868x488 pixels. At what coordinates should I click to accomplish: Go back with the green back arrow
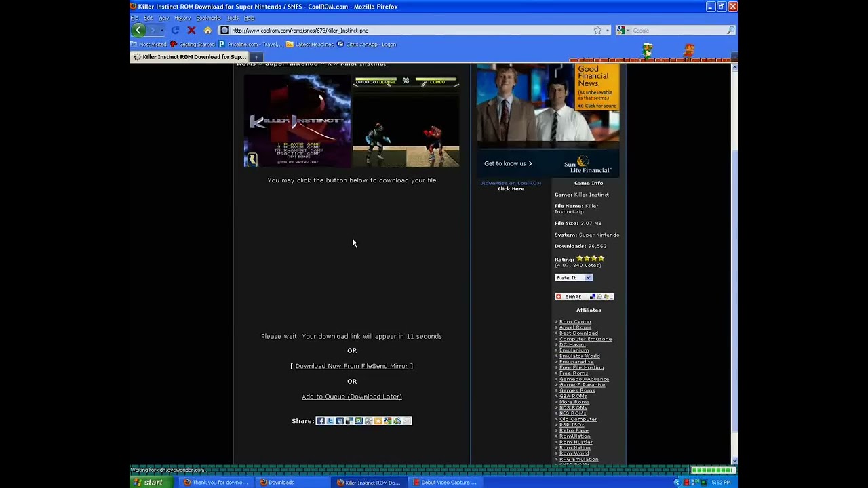tap(138, 30)
